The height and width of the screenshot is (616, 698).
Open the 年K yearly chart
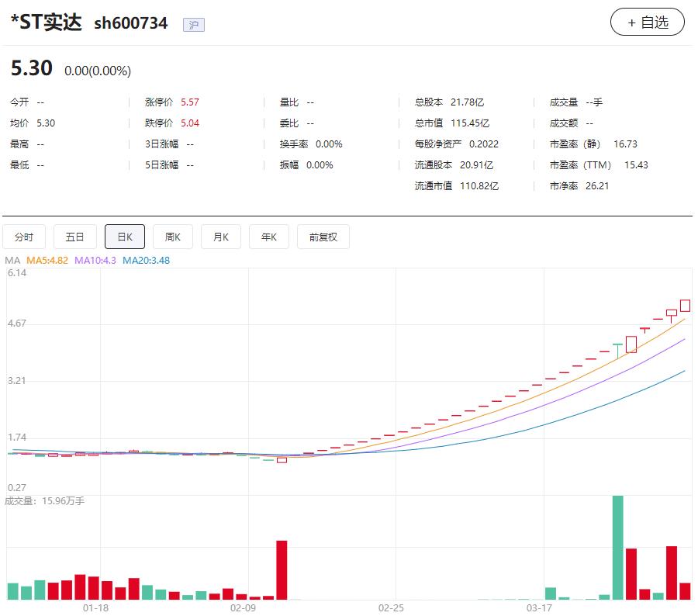click(x=268, y=237)
